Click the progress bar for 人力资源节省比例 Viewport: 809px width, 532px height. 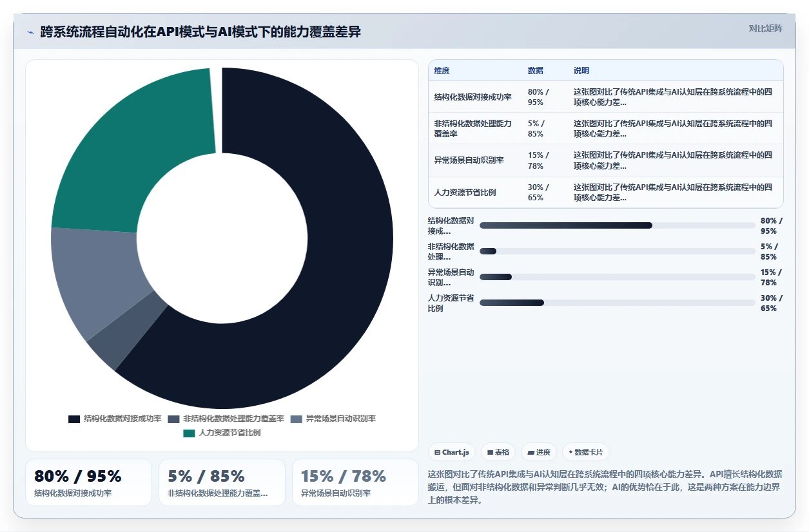point(618,303)
